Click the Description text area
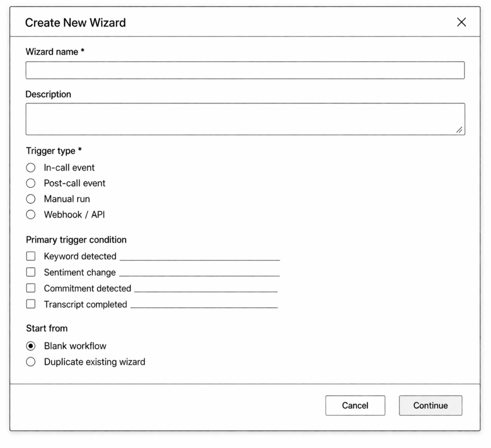Viewport: 491px width, 448px height. pyautogui.click(x=245, y=119)
